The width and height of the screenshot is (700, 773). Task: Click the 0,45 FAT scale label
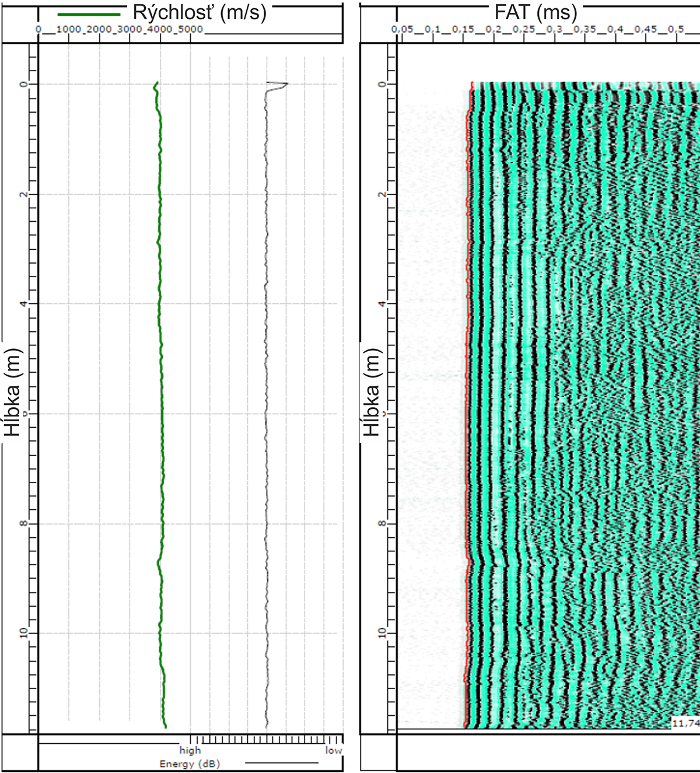(646, 29)
